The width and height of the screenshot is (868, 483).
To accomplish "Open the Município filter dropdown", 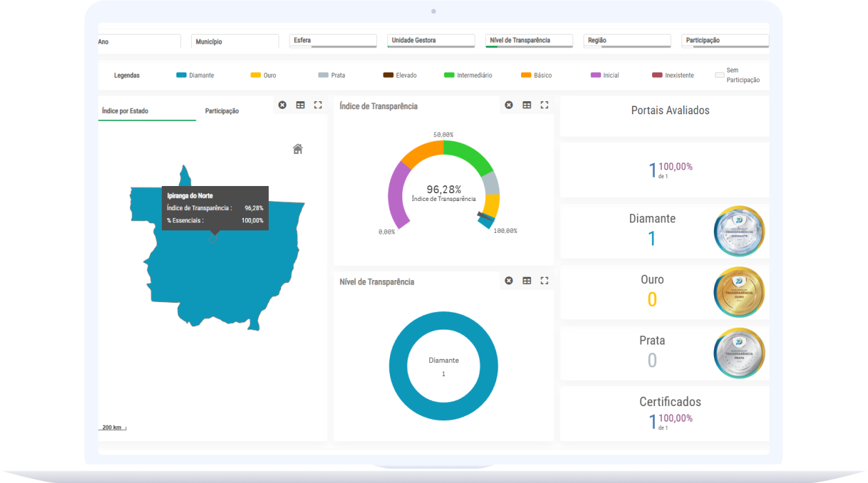I will (235, 42).
